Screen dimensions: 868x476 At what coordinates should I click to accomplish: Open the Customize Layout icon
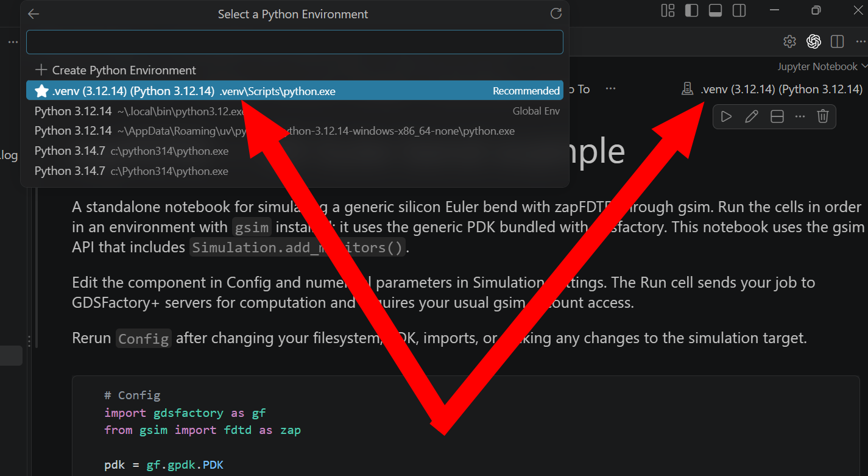[x=668, y=10]
